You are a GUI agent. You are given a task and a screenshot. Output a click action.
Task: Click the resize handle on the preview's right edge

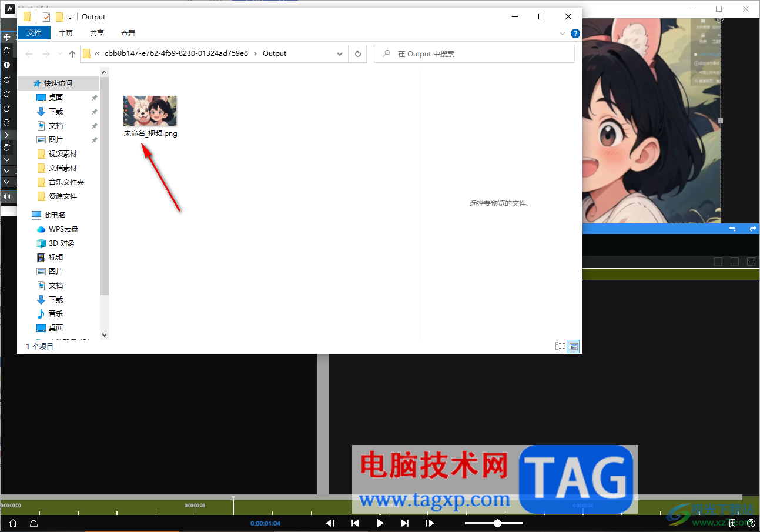click(721, 121)
